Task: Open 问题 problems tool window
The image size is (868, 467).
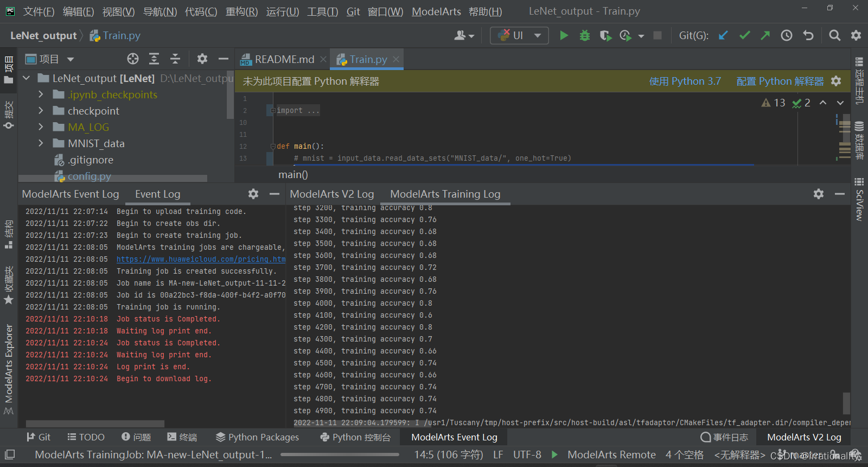Action: coord(136,437)
